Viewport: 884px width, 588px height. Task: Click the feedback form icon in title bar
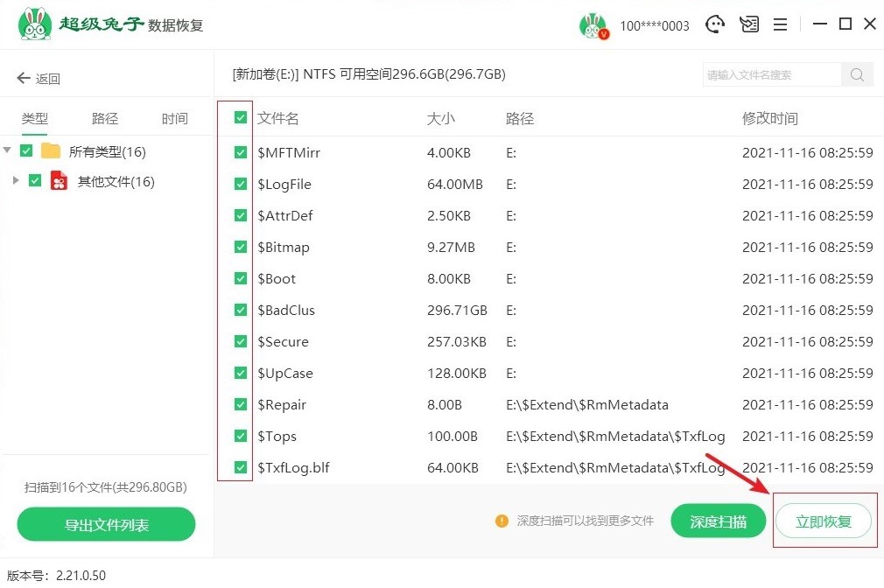748,24
